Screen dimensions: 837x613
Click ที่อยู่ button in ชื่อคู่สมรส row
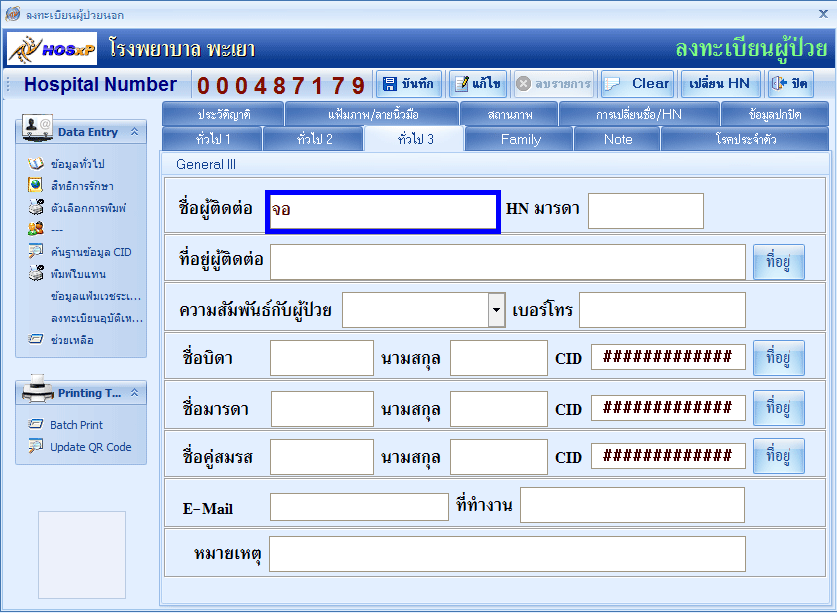[778, 456]
